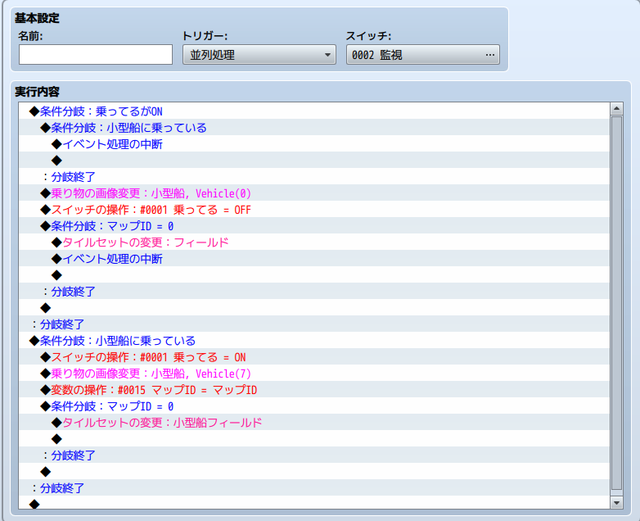Click the 実行内容 vertical scrollbar thumb
This screenshot has width=640, height=521.
[x=616, y=303]
